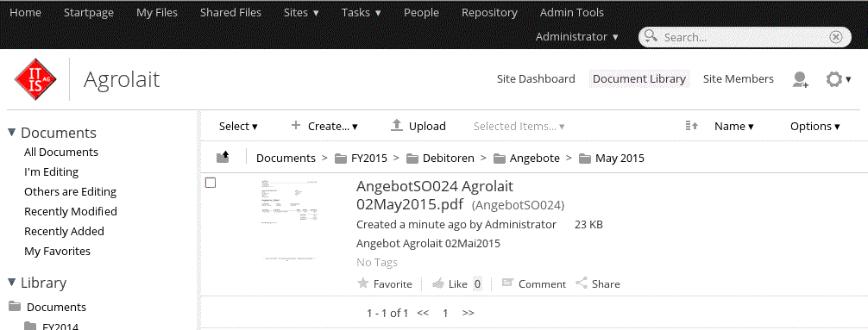
Task: Open the site configuration gear menu
Action: pos(838,79)
